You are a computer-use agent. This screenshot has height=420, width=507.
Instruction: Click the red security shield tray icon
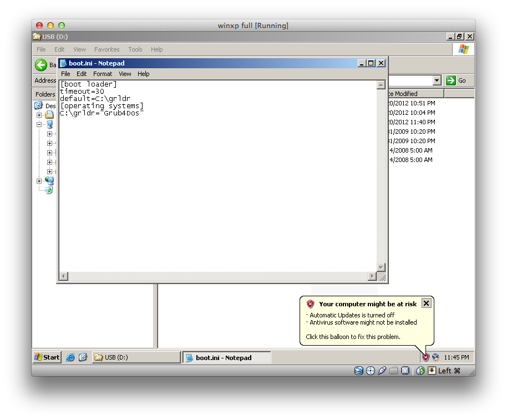425,357
